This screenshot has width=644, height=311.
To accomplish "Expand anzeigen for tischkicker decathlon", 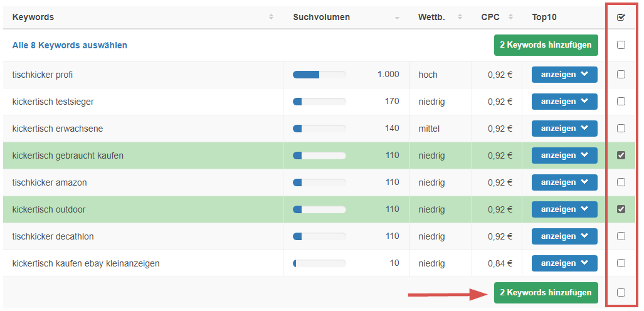I will click(564, 236).
